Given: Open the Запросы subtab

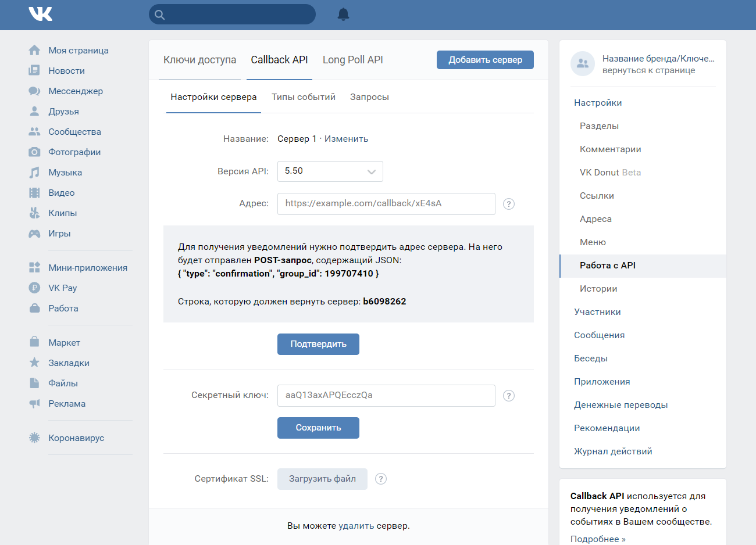Looking at the screenshot, I should point(369,97).
